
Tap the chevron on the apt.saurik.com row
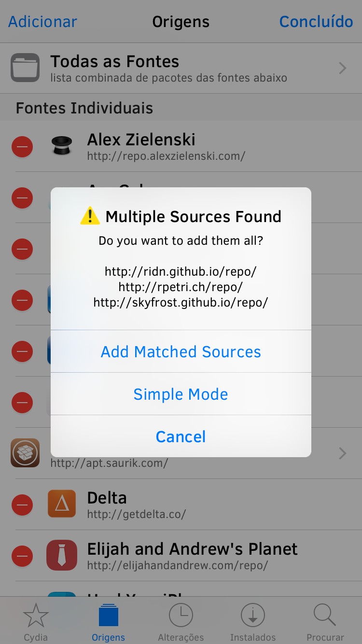pos(343,453)
